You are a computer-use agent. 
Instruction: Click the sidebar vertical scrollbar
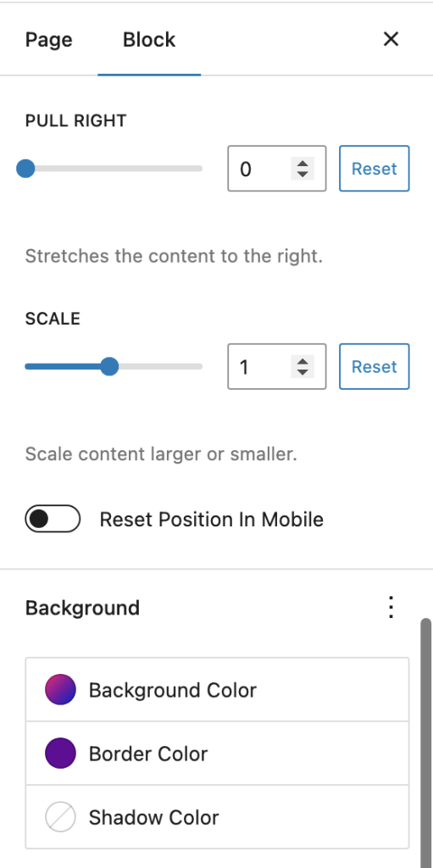coord(426,742)
